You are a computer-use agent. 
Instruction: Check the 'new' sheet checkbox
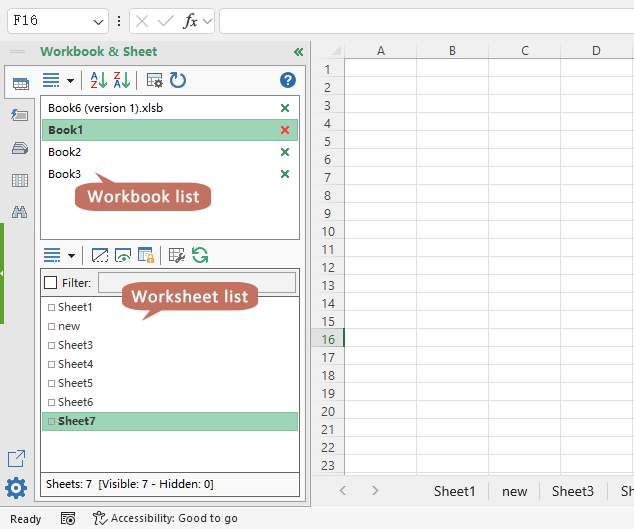(x=51, y=326)
